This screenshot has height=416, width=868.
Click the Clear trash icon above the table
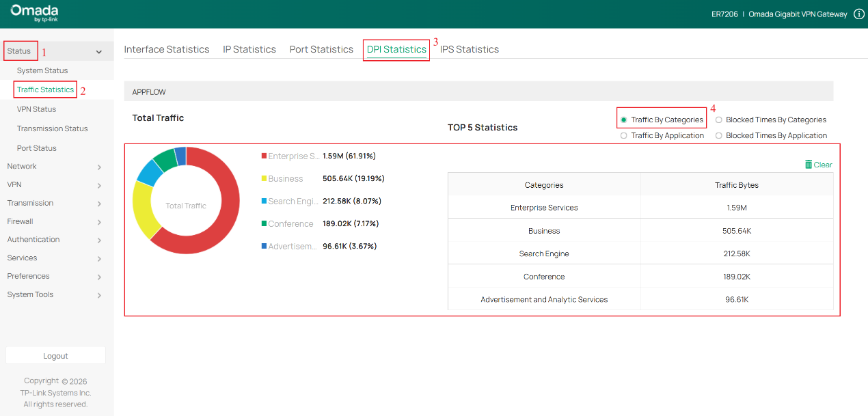click(x=817, y=164)
